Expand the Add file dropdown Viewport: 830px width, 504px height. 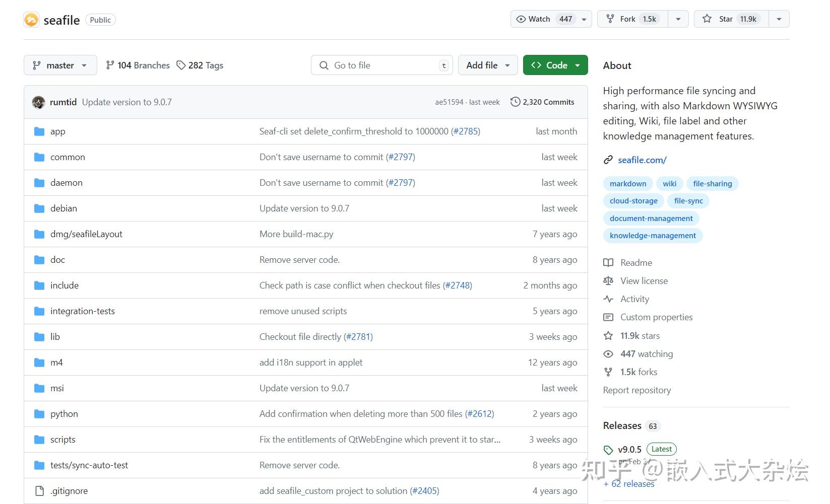click(487, 65)
